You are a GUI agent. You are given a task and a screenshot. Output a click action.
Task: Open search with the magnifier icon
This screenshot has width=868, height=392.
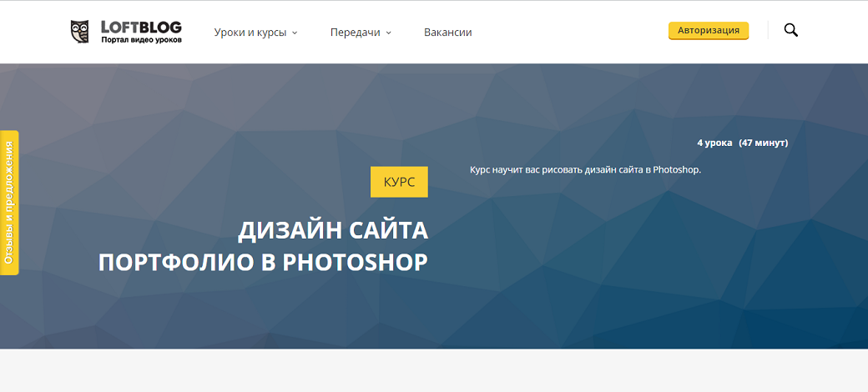[790, 31]
